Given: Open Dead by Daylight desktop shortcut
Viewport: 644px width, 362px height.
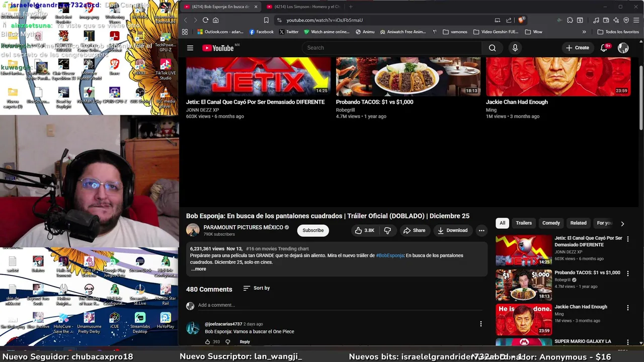Looking at the screenshot, I should tap(63, 97).
